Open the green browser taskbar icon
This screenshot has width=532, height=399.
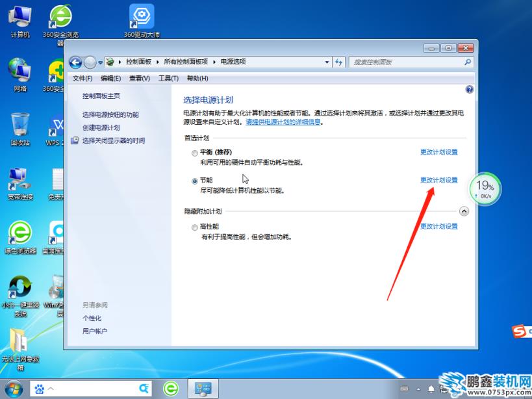pos(171,389)
